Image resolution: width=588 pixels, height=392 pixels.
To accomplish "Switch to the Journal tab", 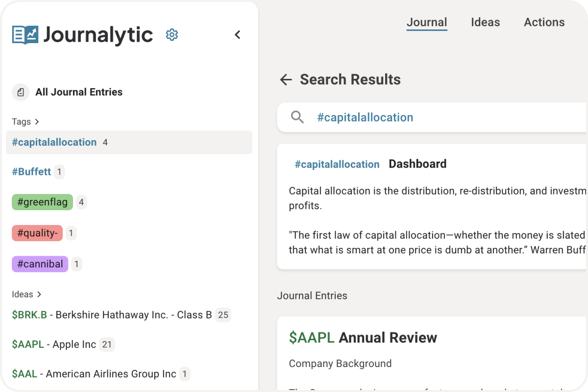I will (x=427, y=22).
